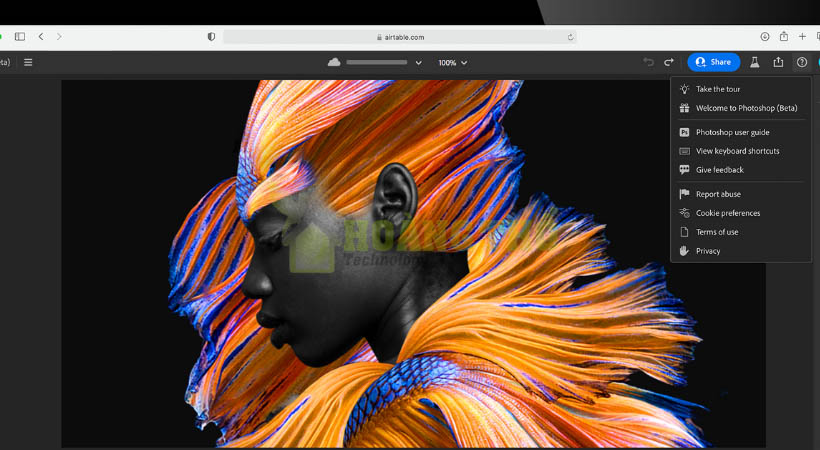The height and width of the screenshot is (450, 820).
Task: Expand the document name dropdown arrow
Action: point(418,63)
